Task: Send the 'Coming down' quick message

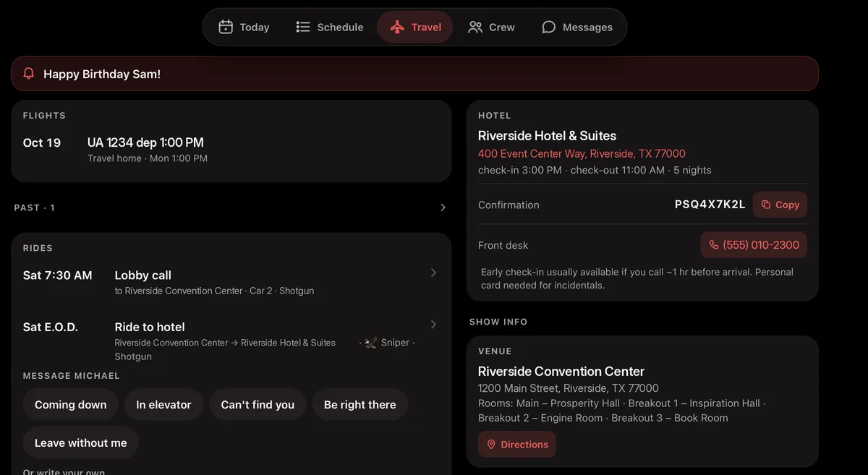Action: coord(71,405)
